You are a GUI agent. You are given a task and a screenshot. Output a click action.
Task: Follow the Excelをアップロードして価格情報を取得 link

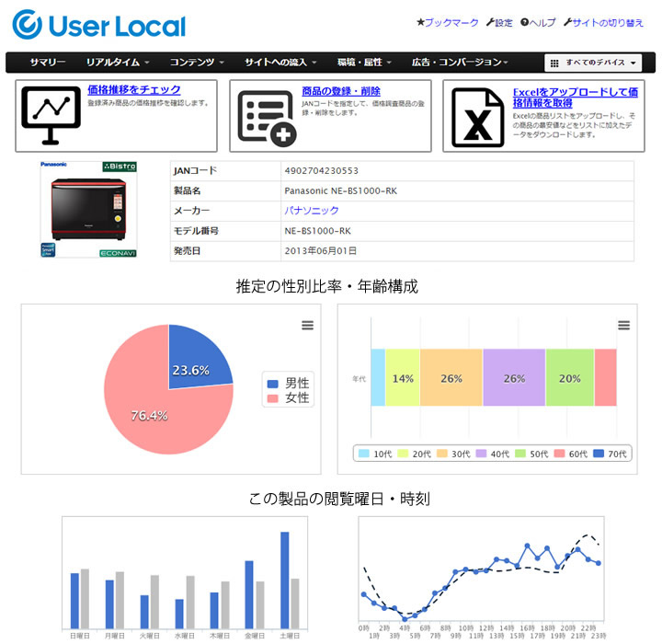tap(575, 98)
